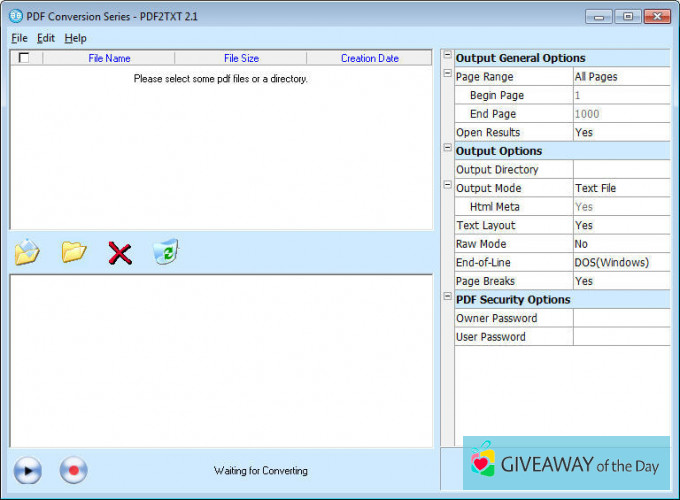Select the Output Mode Text File value
Image resolution: width=680 pixels, height=500 pixels.
[x=620, y=188]
